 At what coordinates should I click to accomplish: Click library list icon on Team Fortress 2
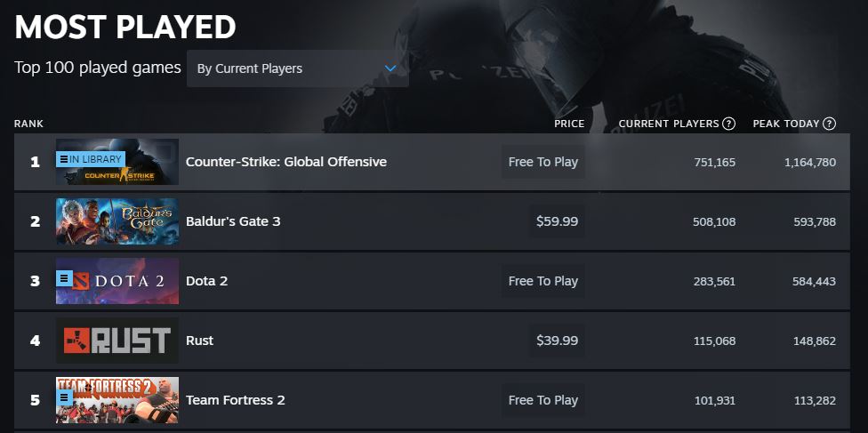pos(63,397)
